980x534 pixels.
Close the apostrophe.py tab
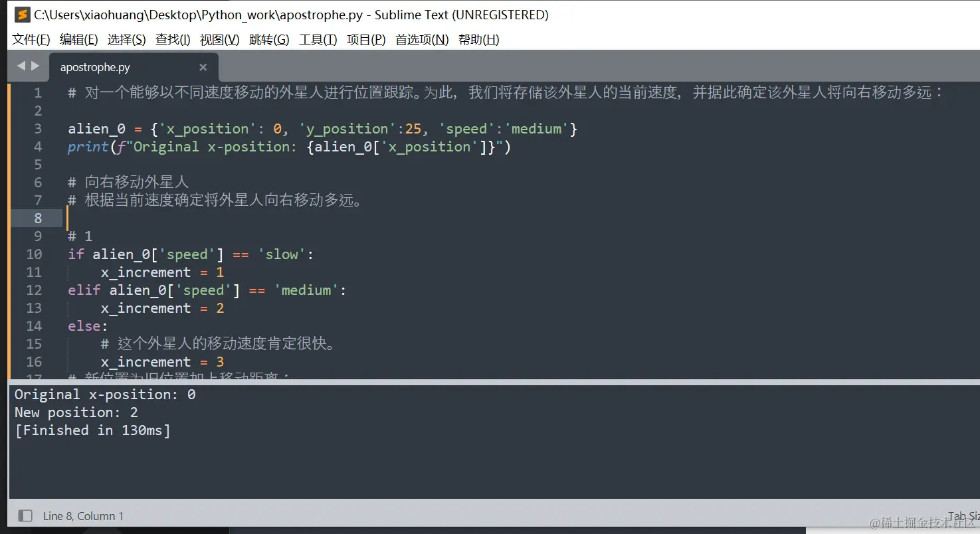[x=203, y=67]
